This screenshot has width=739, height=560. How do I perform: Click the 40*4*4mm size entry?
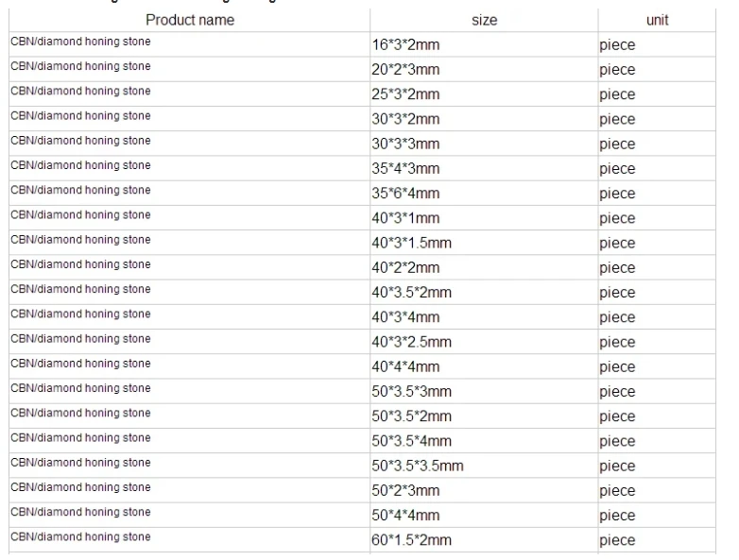[405, 366]
